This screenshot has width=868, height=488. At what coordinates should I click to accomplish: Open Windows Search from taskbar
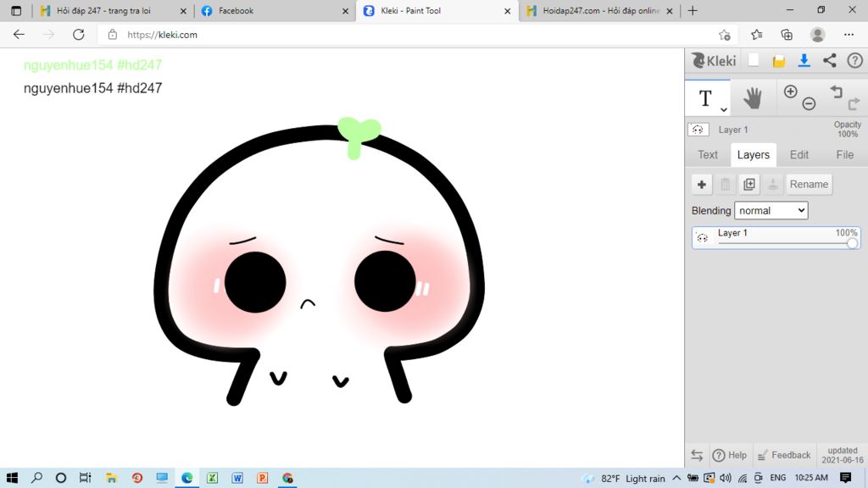pos(36,478)
